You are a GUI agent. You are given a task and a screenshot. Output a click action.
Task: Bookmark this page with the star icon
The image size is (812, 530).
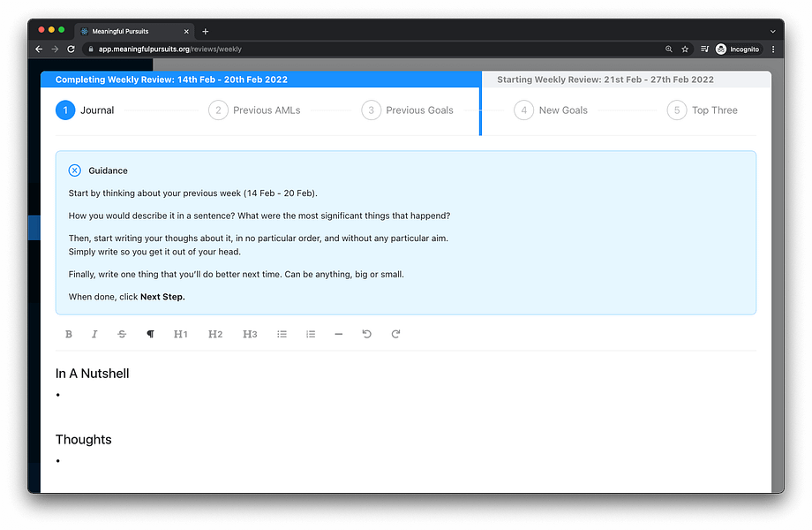coord(685,49)
